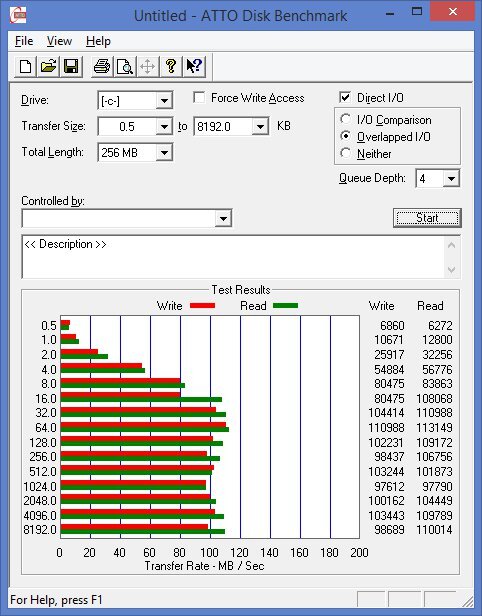Image resolution: width=482 pixels, height=616 pixels.
Task: Click the write value 6860 in results
Action: pos(392,326)
